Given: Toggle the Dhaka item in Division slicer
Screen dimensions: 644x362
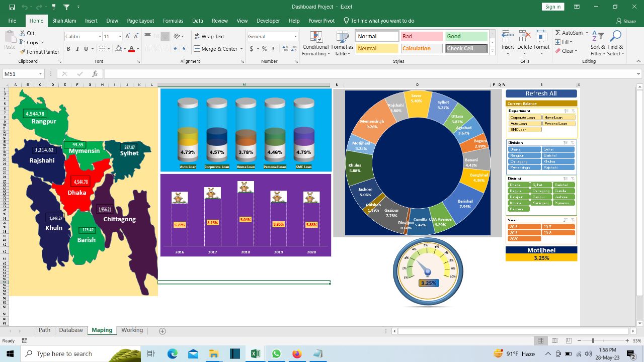Looking at the screenshot, I should click(524, 149).
